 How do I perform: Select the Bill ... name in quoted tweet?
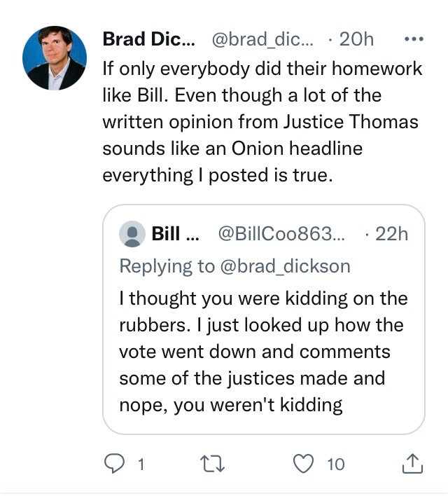175,234
